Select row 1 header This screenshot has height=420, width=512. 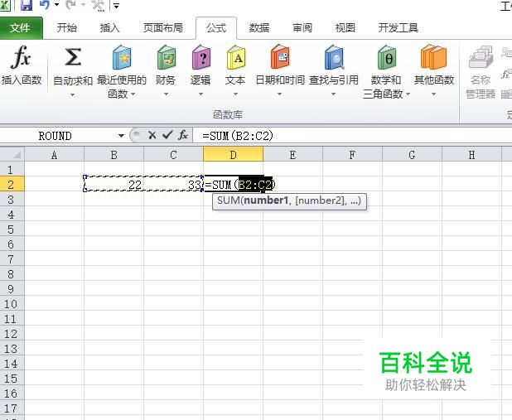[x=12, y=170]
